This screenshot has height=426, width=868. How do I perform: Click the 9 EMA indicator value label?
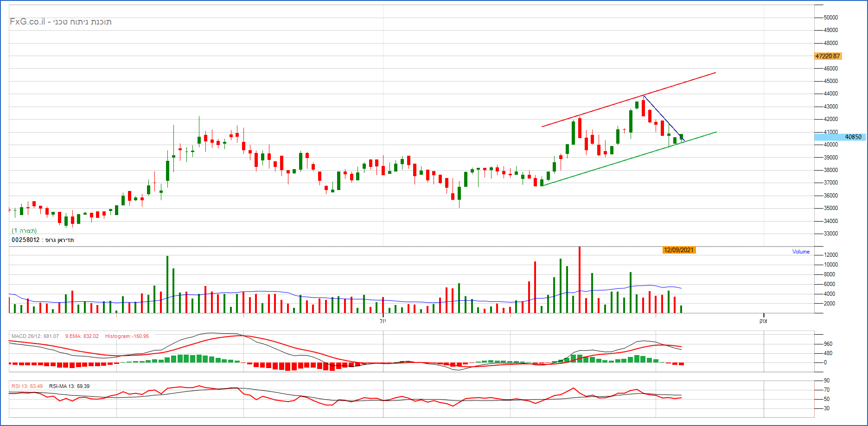tap(82, 336)
